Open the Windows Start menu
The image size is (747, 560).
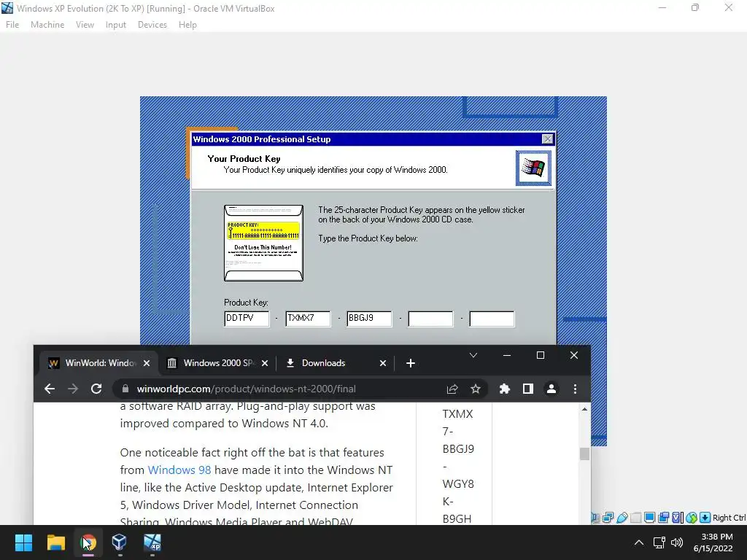pyautogui.click(x=23, y=542)
